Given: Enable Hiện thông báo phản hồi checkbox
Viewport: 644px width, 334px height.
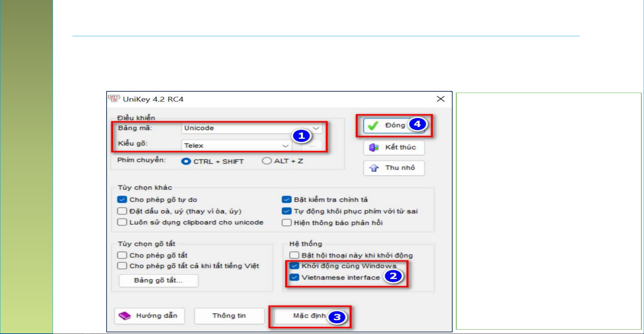Looking at the screenshot, I should coord(287,223).
